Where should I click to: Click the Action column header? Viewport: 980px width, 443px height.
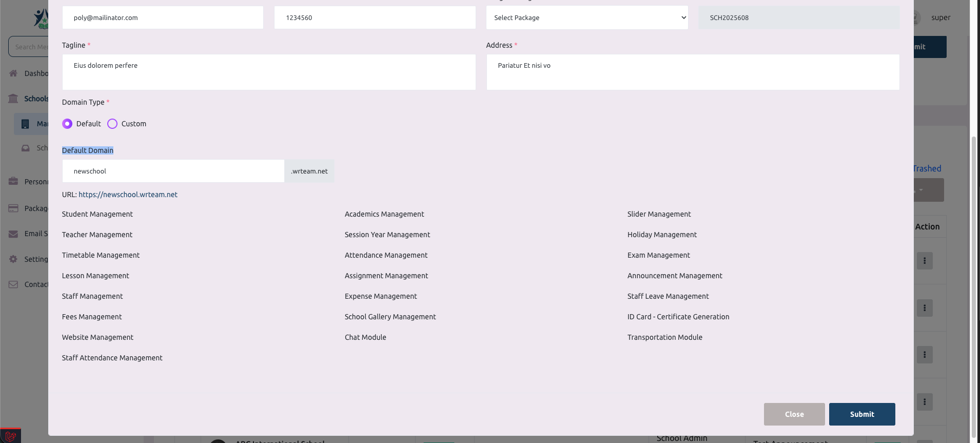click(928, 226)
